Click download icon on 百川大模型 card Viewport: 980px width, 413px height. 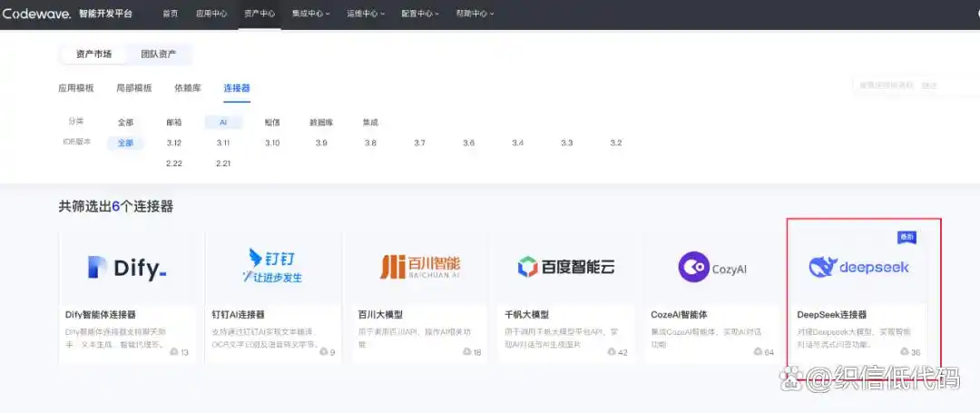coord(466,352)
